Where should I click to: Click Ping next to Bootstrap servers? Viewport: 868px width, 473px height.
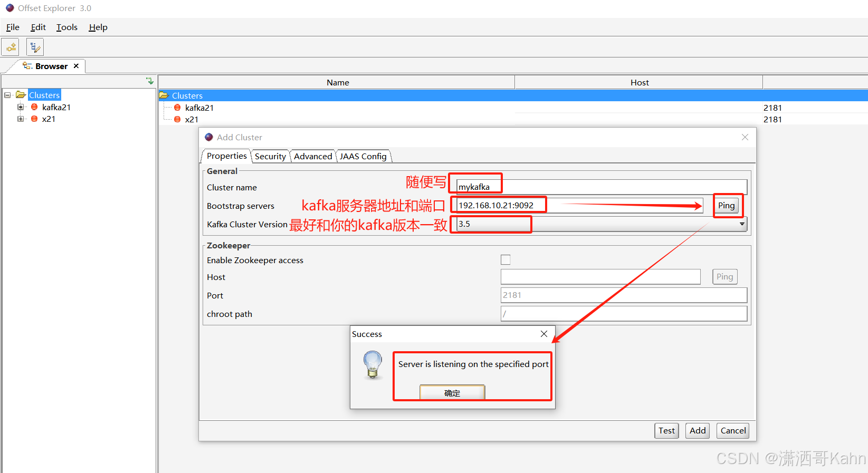point(726,206)
